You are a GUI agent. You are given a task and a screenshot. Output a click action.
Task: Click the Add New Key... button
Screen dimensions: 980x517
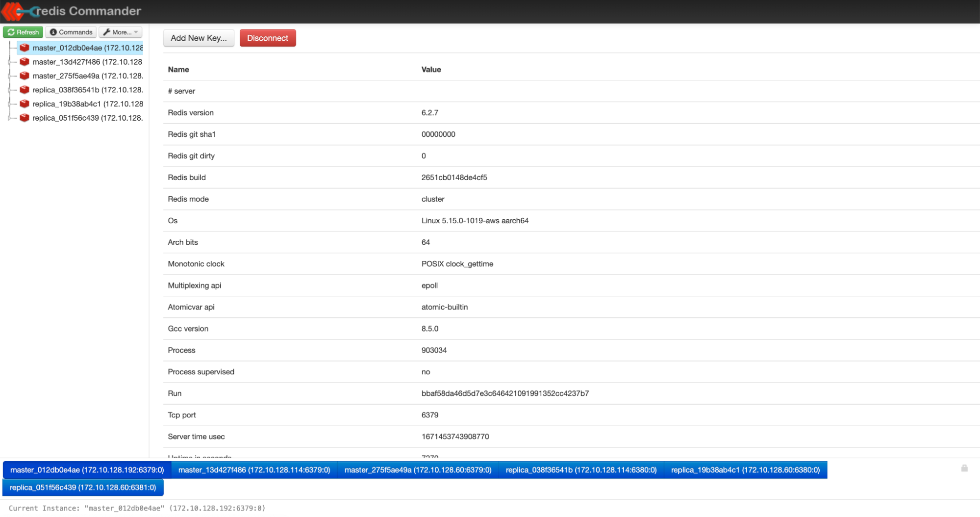[199, 38]
